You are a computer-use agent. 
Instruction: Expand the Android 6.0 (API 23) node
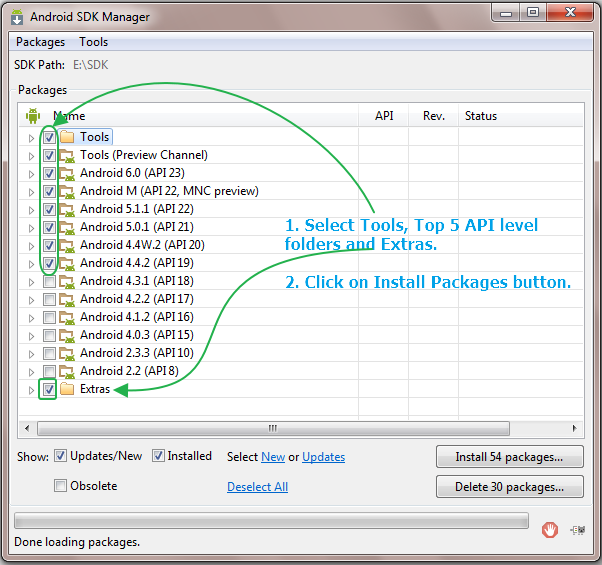pyautogui.click(x=31, y=174)
